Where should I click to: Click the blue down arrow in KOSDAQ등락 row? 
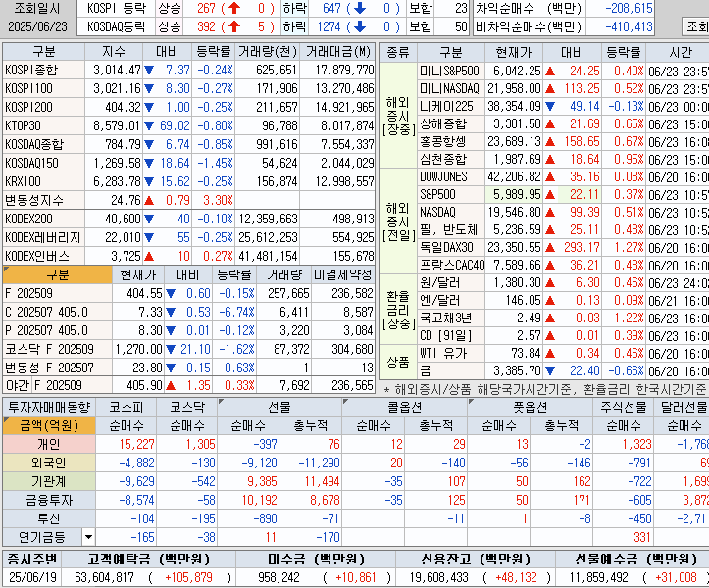pyautogui.click(x=360, y=26)
